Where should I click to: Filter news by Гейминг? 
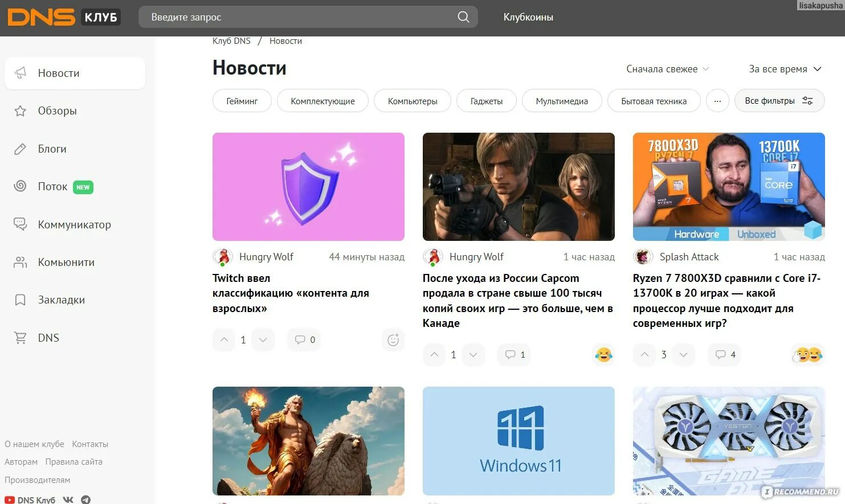coord(242,101)
